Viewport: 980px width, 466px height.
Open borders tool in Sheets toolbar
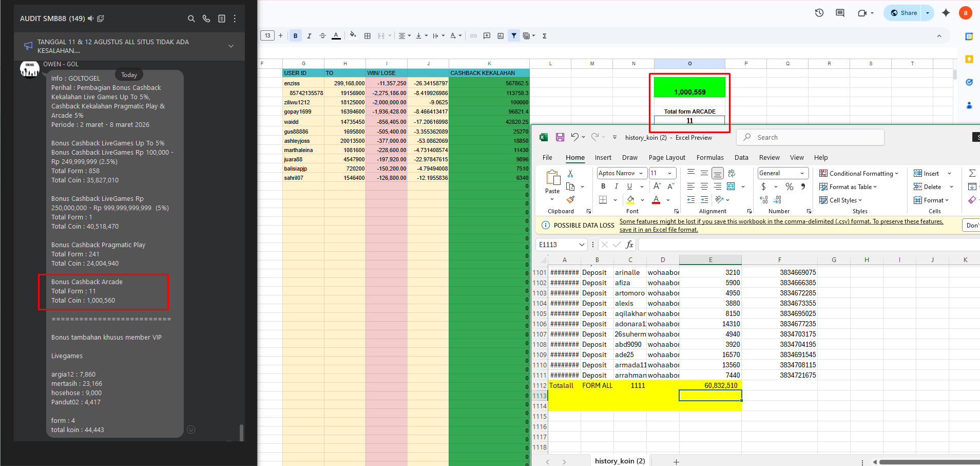367,36
